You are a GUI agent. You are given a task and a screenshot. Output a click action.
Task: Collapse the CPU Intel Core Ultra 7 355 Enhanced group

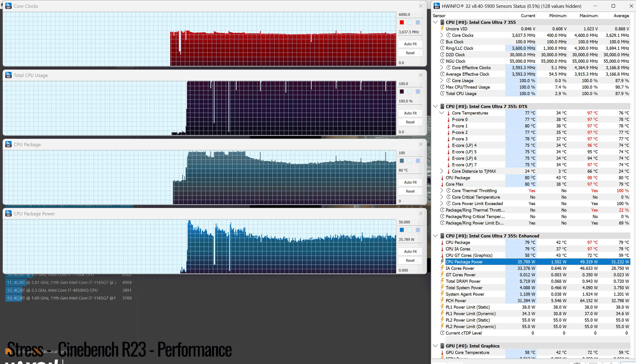pyautogui.click(x=435, y=236)
